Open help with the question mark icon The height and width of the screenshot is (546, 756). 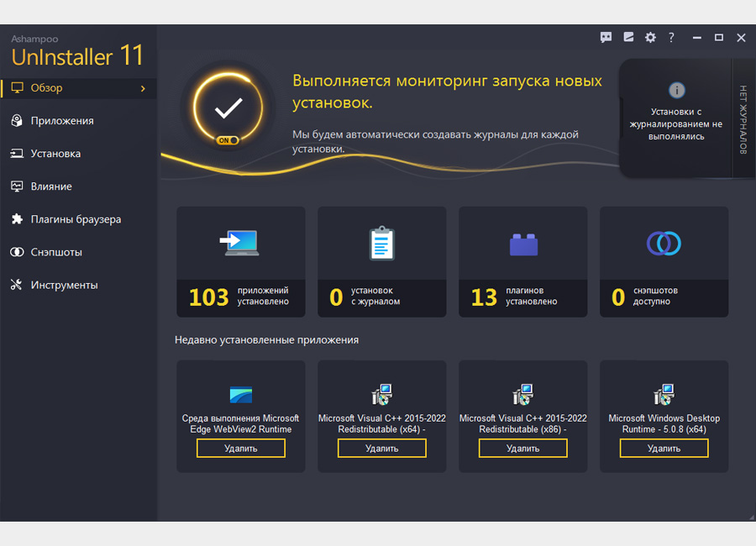coord(671,37)
